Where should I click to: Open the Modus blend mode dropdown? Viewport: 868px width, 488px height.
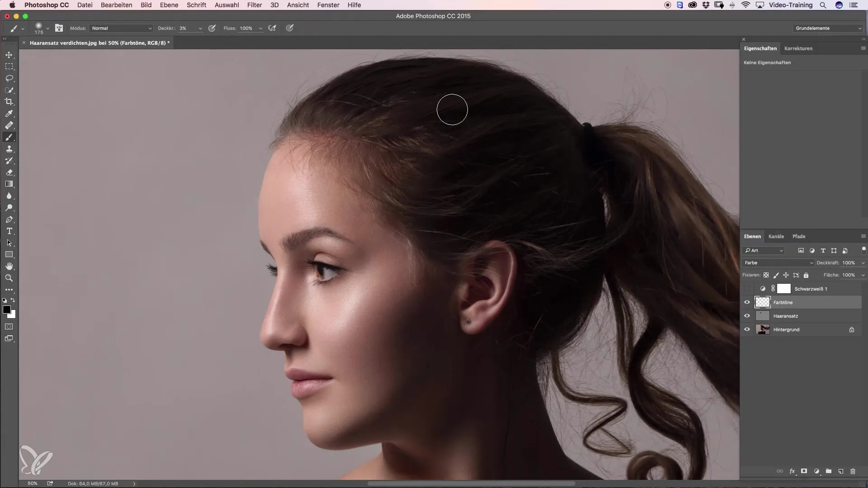[x=121, y=28]
